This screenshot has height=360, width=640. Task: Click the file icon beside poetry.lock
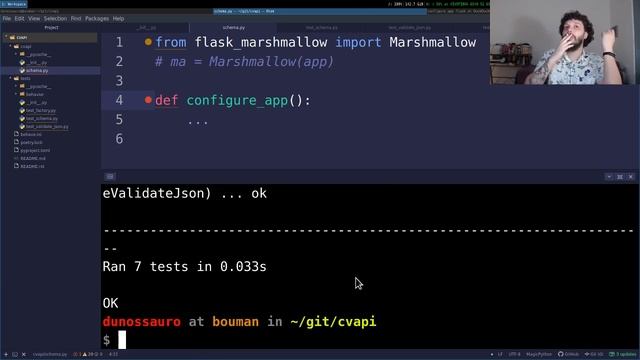coord(16,142)
